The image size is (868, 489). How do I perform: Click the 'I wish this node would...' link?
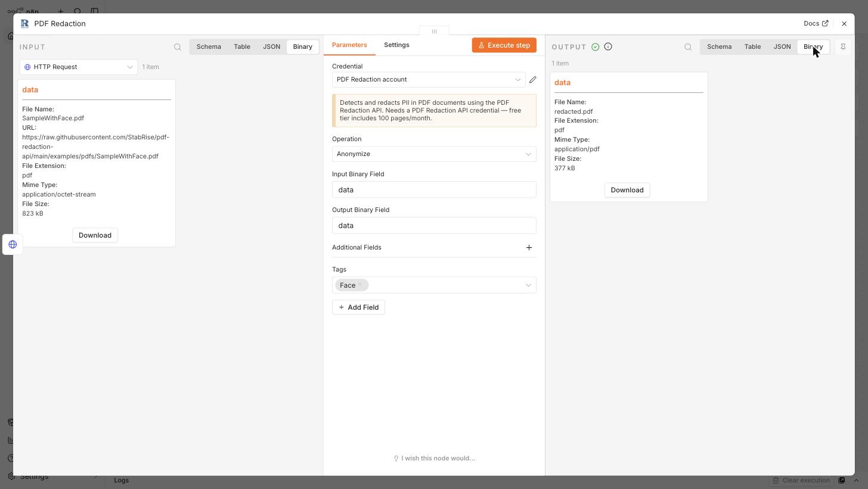(x=434, y=459)
